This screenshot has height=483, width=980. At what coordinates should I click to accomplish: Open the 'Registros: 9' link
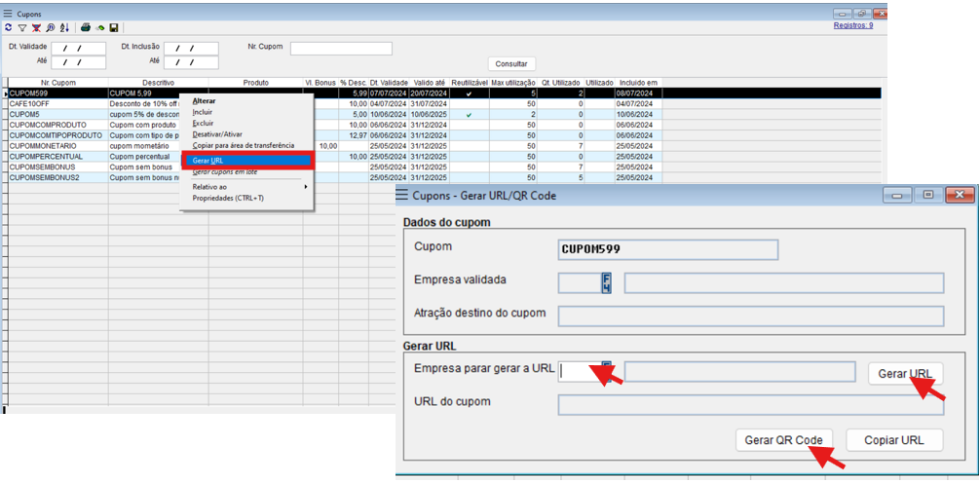click(x=852, y=25)
